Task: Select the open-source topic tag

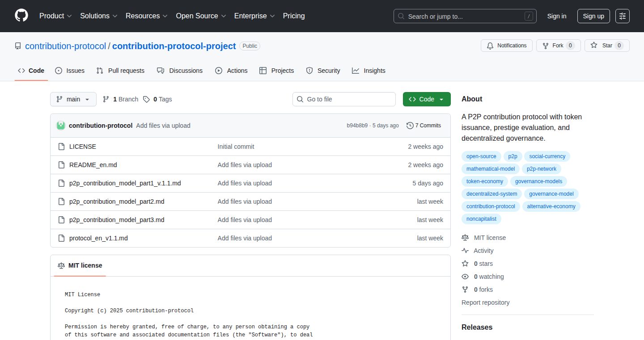Action: pyautogui.click(x=481, y=156)
